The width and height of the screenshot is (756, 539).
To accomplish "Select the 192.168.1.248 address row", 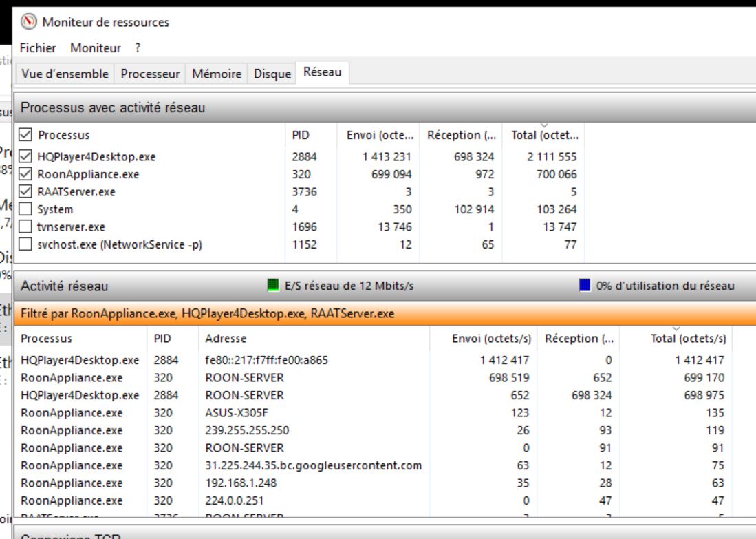I will 374,483.
